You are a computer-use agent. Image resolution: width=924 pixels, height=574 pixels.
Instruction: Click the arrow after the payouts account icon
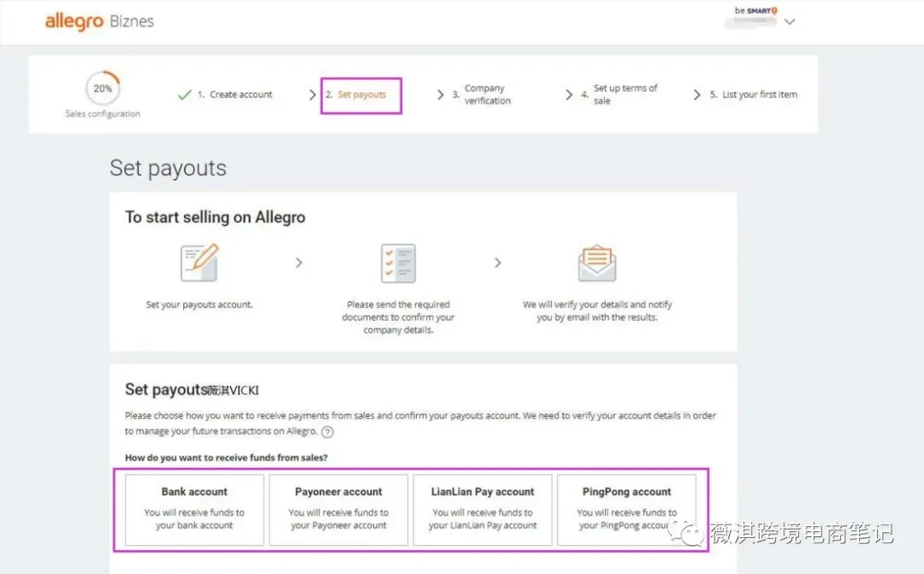(x=299, y=263)
